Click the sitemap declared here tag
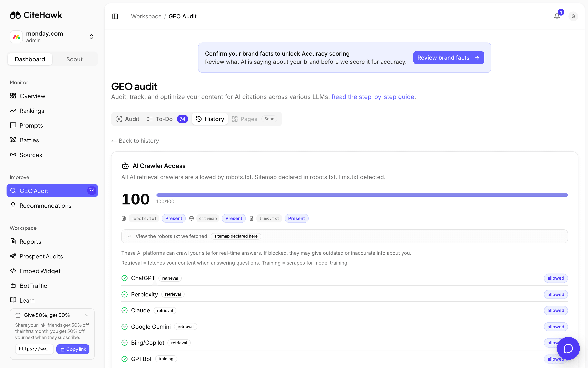Image resolution: width=588 pixels, height=368 pixels. point(236,236)
